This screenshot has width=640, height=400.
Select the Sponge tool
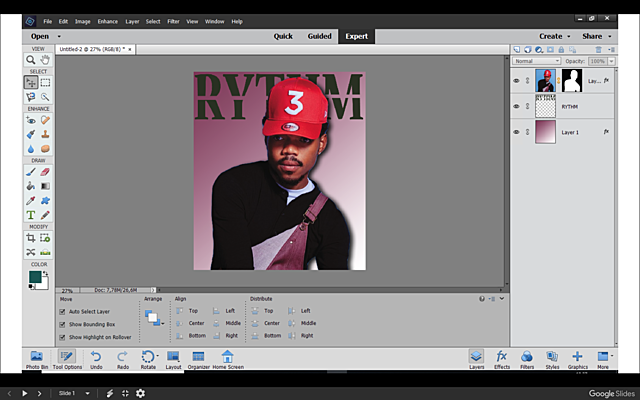(45, 149)
